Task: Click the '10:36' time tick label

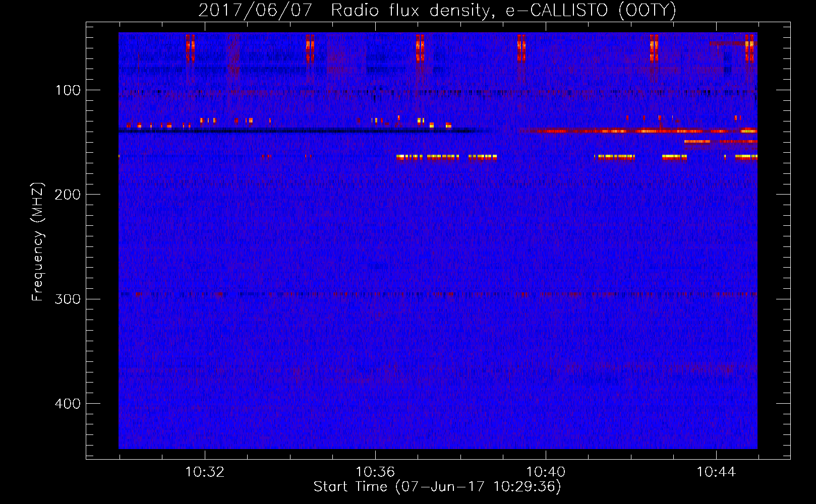Action: [x=375, y=472]
